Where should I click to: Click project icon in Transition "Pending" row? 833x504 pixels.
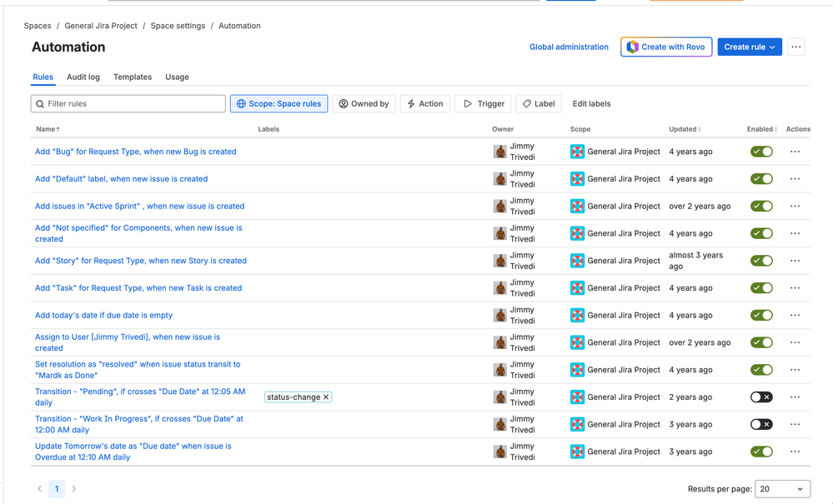pyautogui.click(x=578, y=397)
